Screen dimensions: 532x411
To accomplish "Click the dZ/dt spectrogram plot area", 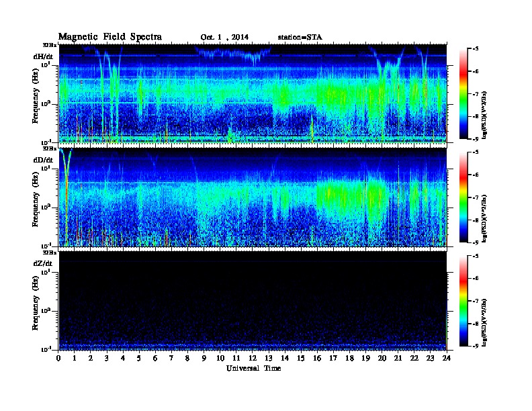I will point(253,301).
